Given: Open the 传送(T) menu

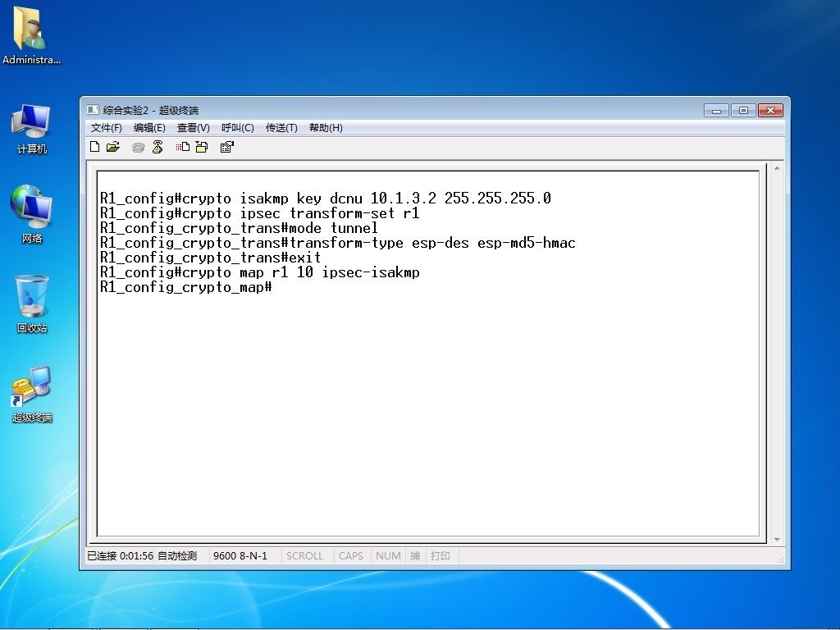Looking at the screenshot, I should [282, 127].
